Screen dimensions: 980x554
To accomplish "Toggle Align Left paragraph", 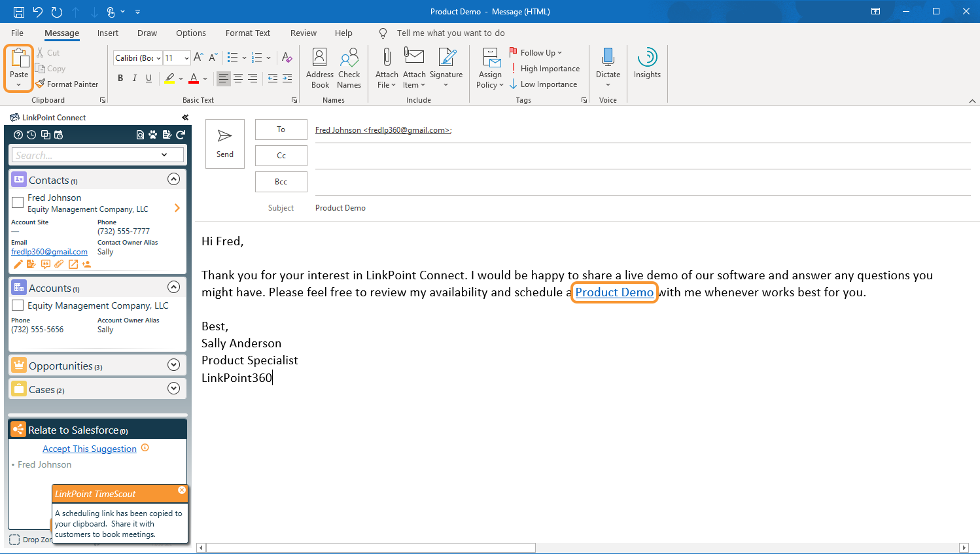I will pyautogui.click(x=224, y=78).
